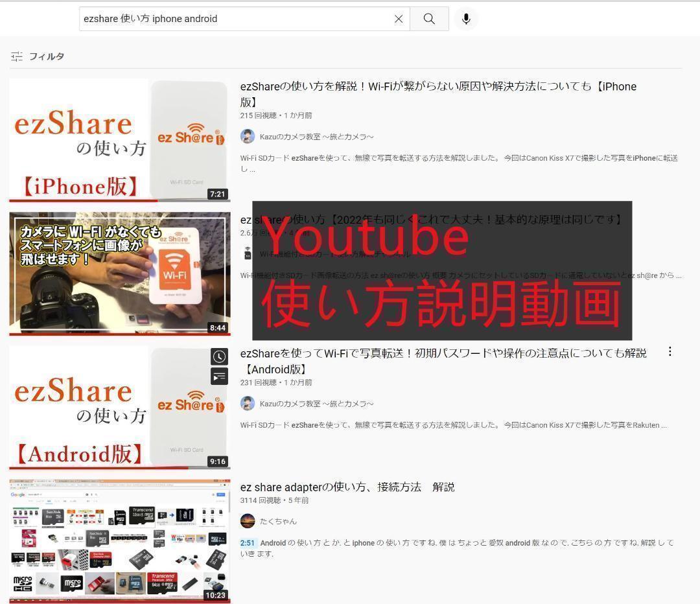Add Android版 video to queue icon

click(219, 377)
